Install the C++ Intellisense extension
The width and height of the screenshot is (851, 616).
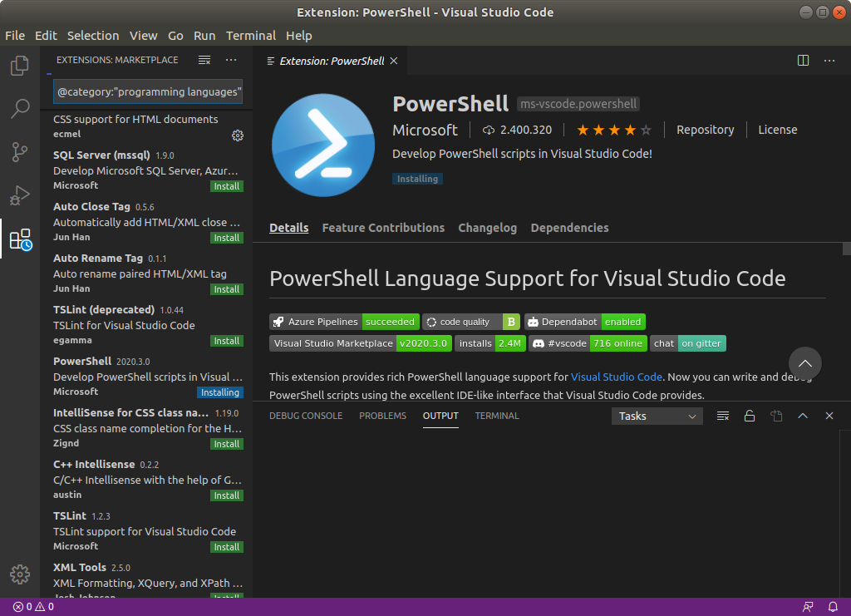tap(227, 495)
